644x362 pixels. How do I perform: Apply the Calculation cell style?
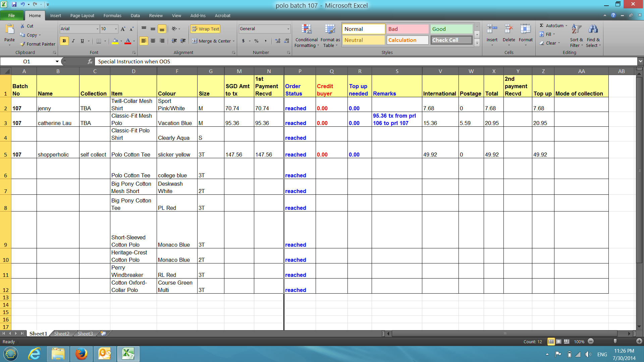[407, 40]
